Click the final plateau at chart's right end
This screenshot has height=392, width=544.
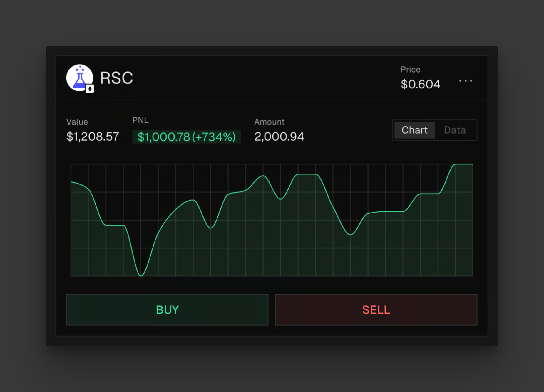pos(464,164)
